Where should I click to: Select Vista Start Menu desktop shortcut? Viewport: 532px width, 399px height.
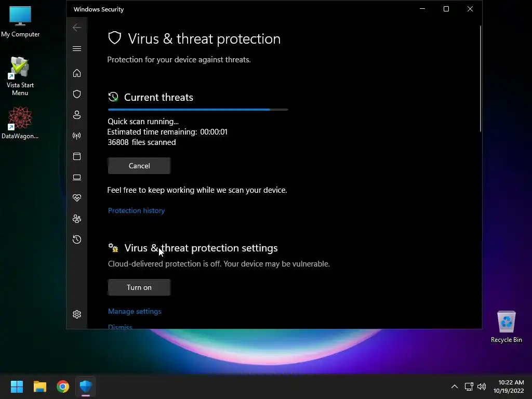[x=20, y=76]
